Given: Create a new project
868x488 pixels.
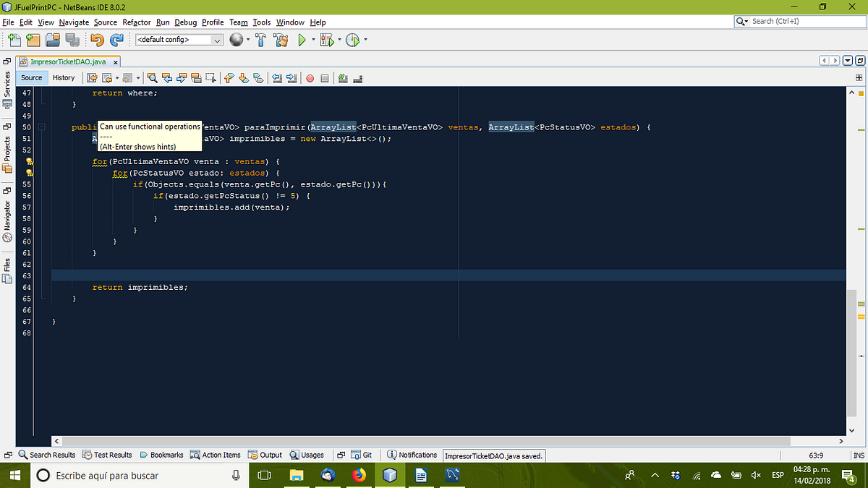Looking at the screenshot, I should [33, 40].
